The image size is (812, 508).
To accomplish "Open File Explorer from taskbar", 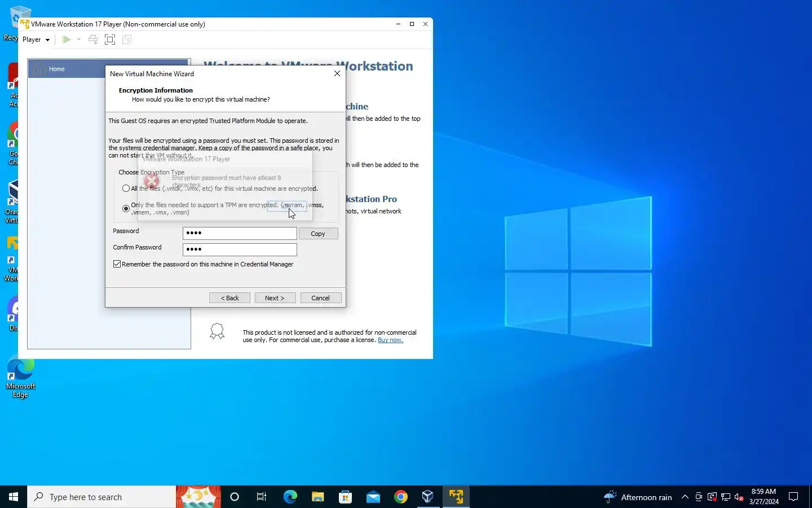I will coord(318,497).
